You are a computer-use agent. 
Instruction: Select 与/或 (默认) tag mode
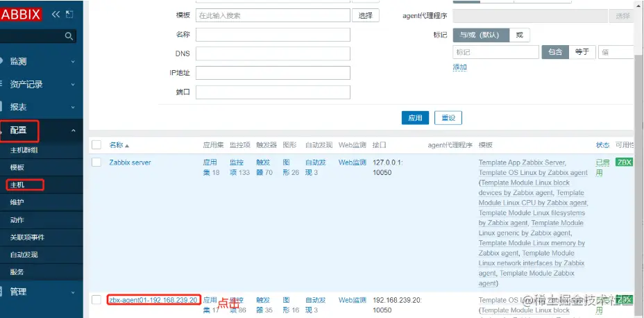click(481, 35)
